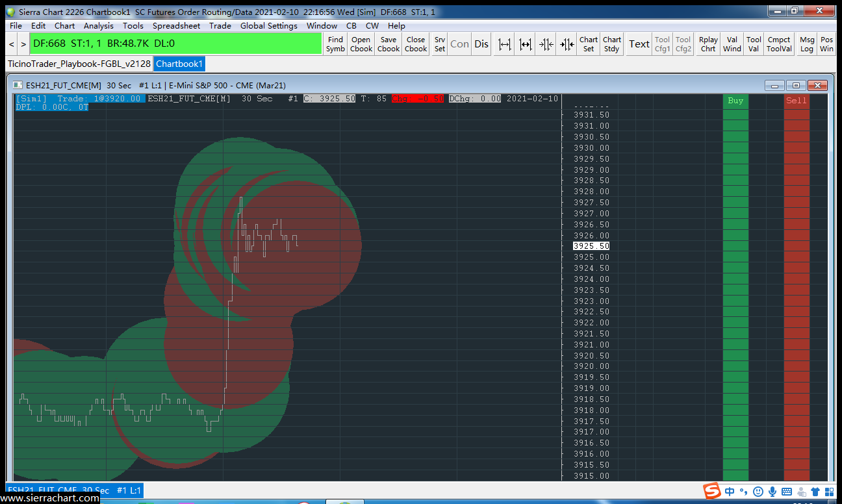Click the compress bar spacing icon
This screenshot has height=504, width=842.
tap(546, 44)
